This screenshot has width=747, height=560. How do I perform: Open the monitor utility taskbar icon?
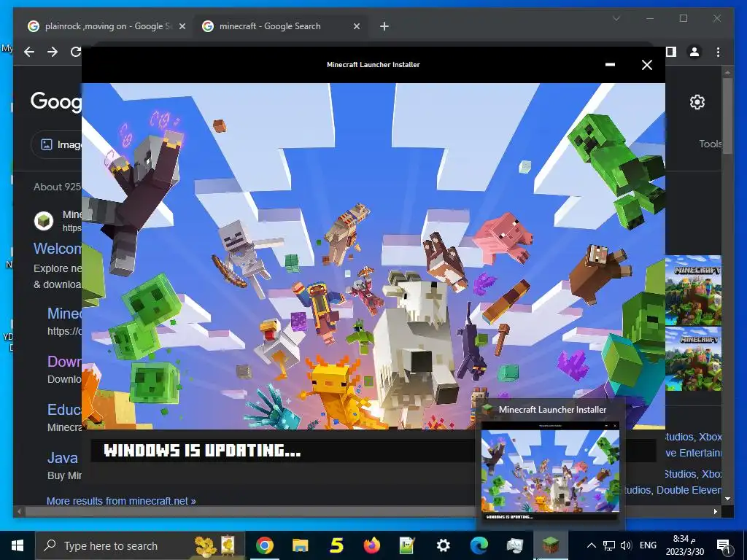pos(515,545)
